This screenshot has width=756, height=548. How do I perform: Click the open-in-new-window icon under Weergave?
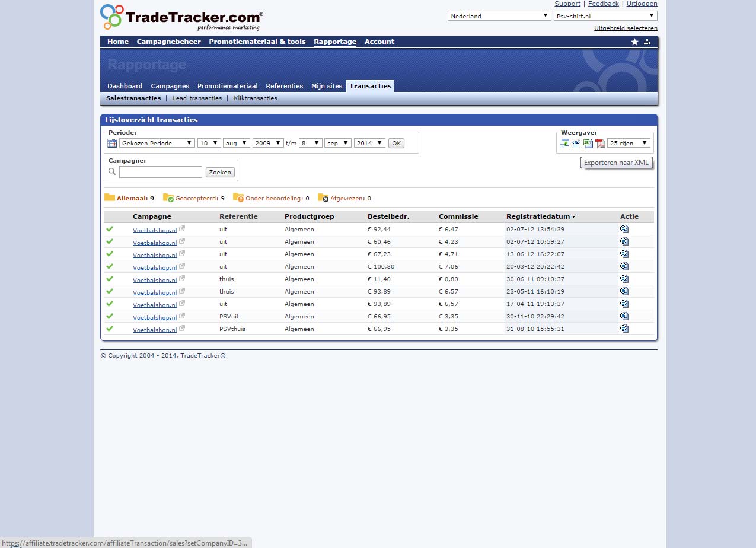[564, 143]
